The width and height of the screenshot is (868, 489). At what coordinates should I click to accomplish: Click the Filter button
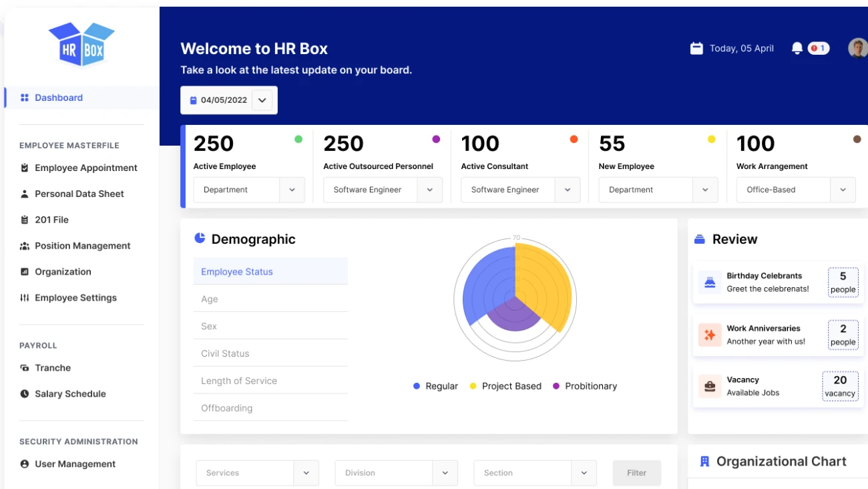[637, 473]
